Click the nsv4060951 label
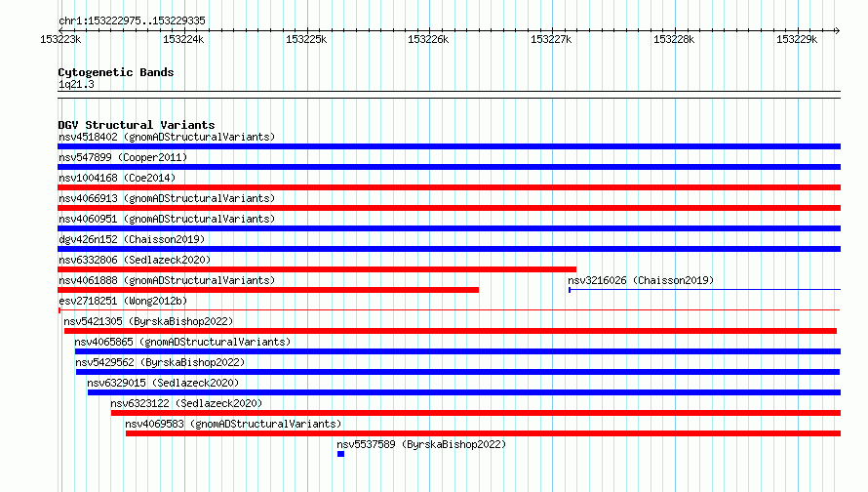Screen dimensions: 868x492 (167, 219)
